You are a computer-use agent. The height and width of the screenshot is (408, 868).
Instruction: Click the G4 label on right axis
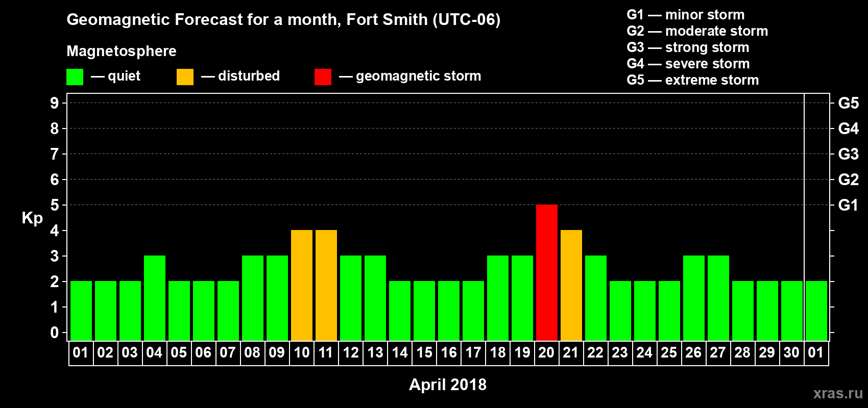click(x=849, y=129)
